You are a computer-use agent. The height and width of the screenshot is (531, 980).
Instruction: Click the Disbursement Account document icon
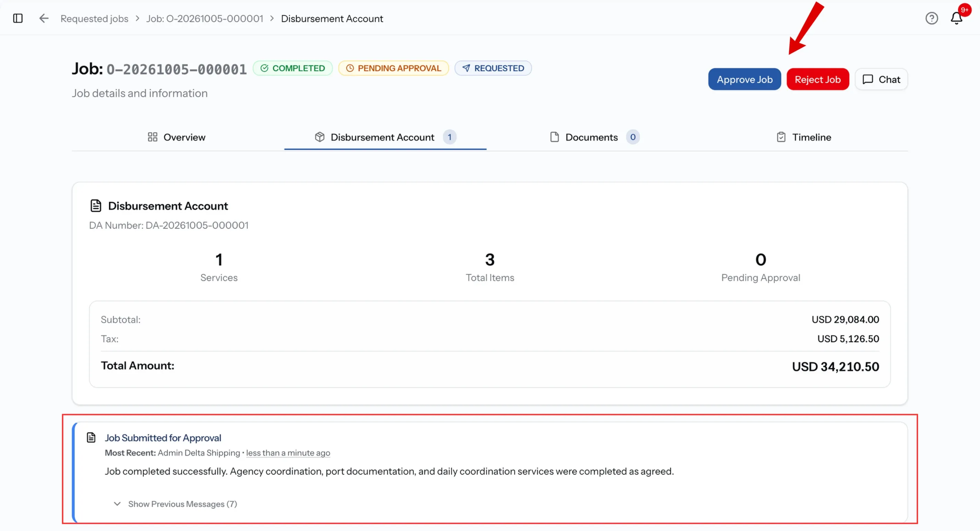[x=96, y=205]
